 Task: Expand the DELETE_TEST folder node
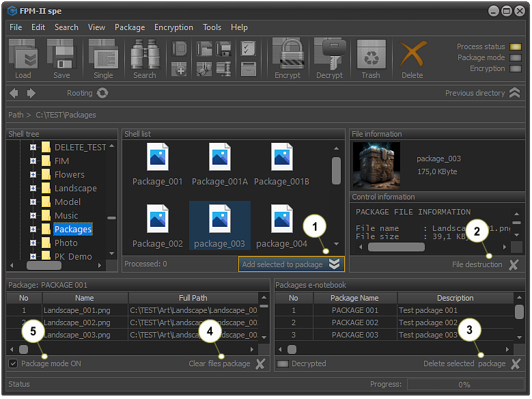(33, 148)
